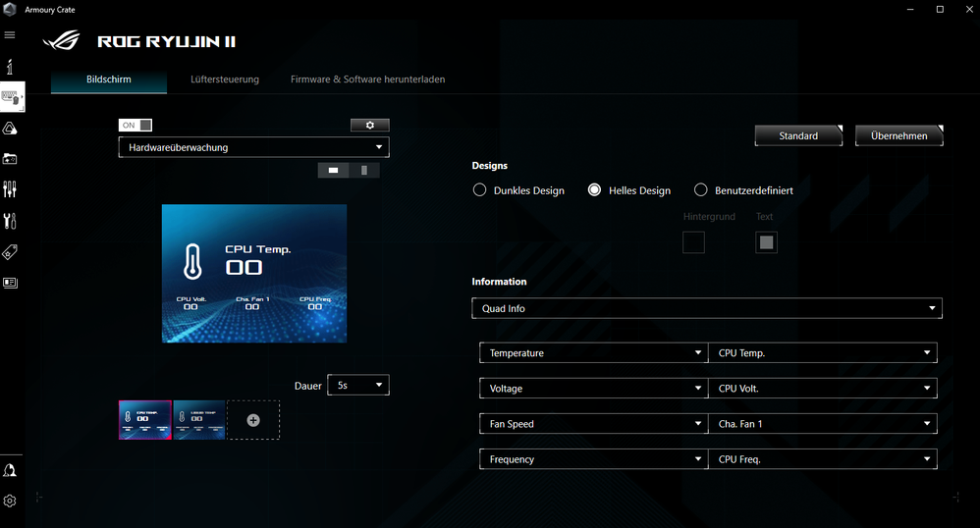Viewport: 980px width, 528px height.
Task: Pick the Text color swatch
Action: coord(766,242)
